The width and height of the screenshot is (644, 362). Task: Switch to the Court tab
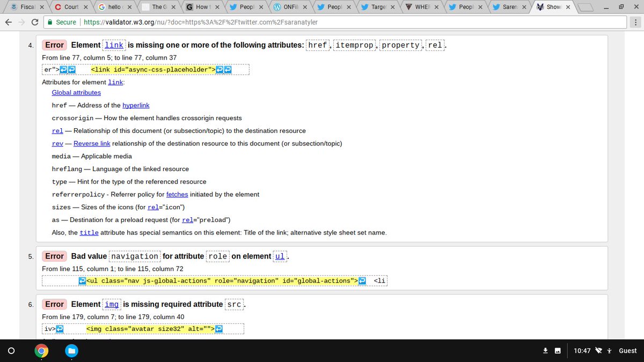pyautogui.click(x=71, y=7)
